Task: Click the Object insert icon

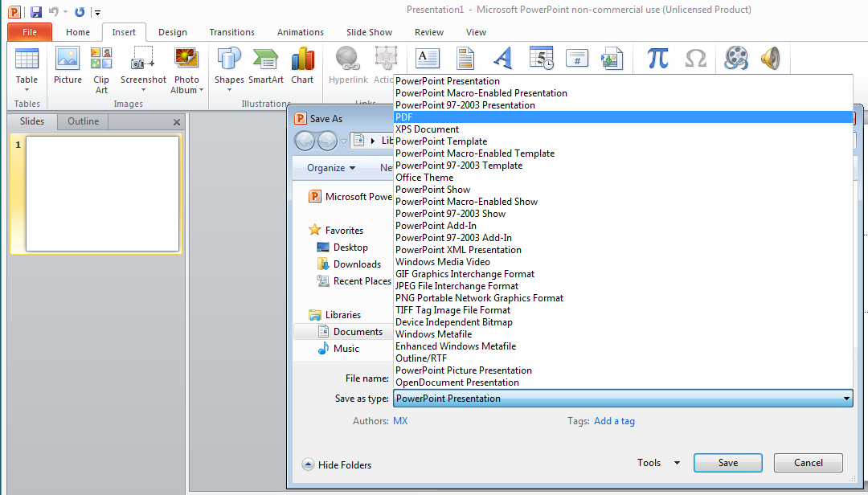Action: 612,58
